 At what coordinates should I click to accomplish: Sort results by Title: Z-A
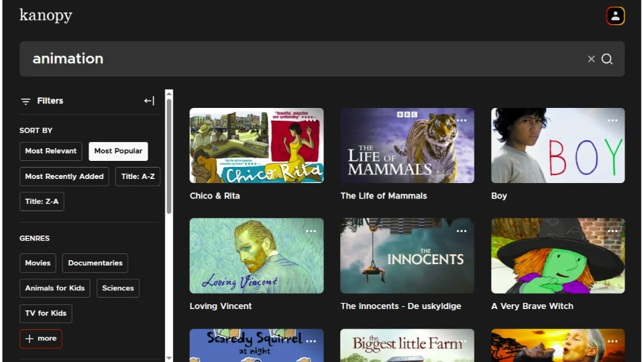(x=42, y=202)
